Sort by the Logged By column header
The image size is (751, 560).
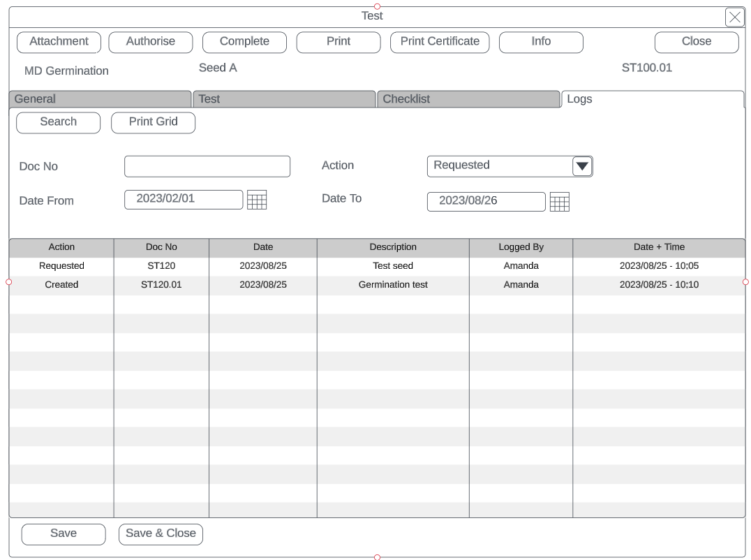click(521, 247)
